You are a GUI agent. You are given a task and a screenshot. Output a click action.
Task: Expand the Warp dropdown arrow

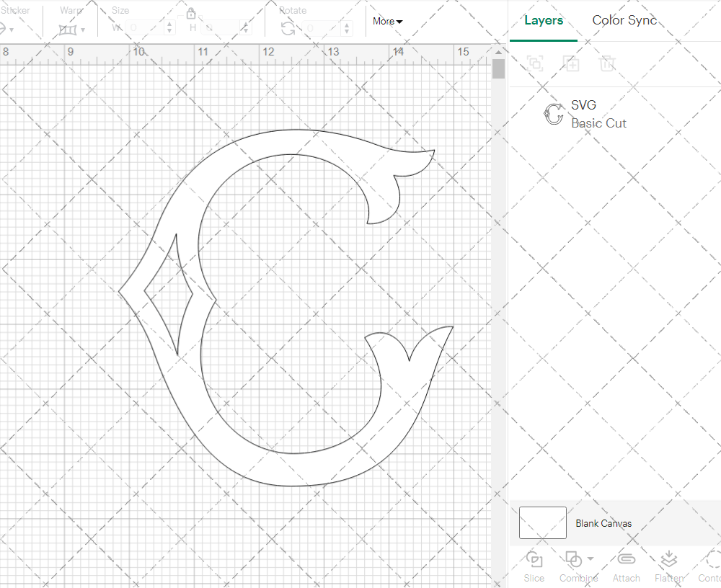coord(83,30)
